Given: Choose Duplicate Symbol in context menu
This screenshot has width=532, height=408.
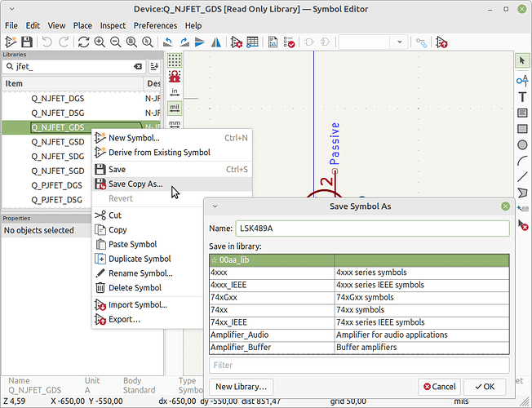Looking at the screenshot, I should tap(148, 259).
